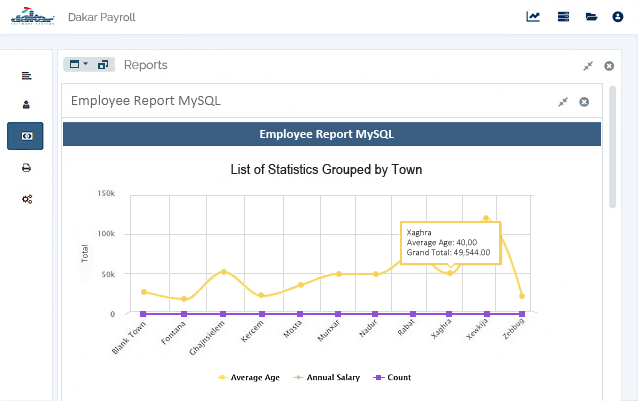Screen dimensions: 638x401
Task: Click the text lines menu icon in sidebar
Action: click(x=26, y=76)
